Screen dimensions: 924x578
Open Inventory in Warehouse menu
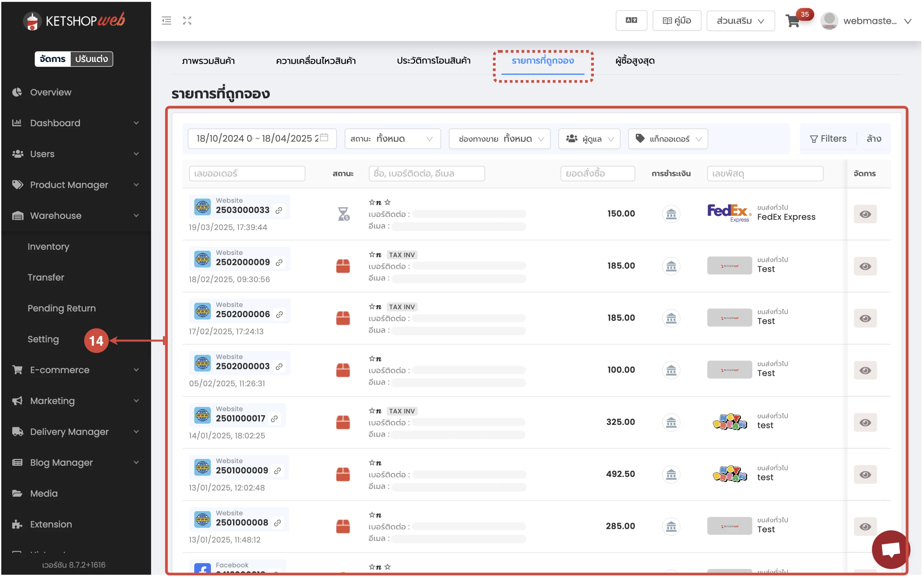[x=48, y=247]
